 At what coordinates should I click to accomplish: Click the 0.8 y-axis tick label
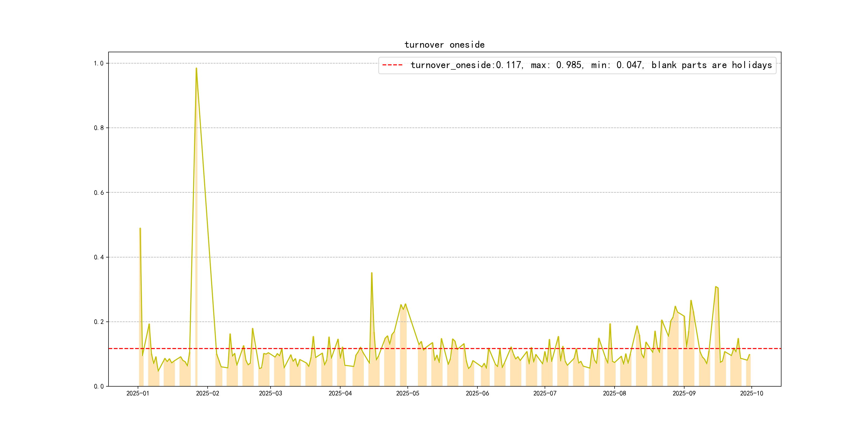point(98,128)
